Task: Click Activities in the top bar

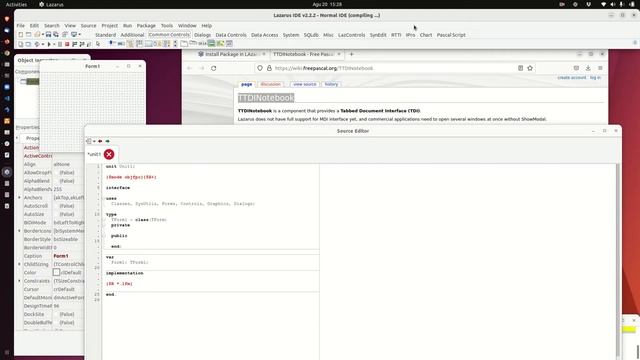Action: 16,4
